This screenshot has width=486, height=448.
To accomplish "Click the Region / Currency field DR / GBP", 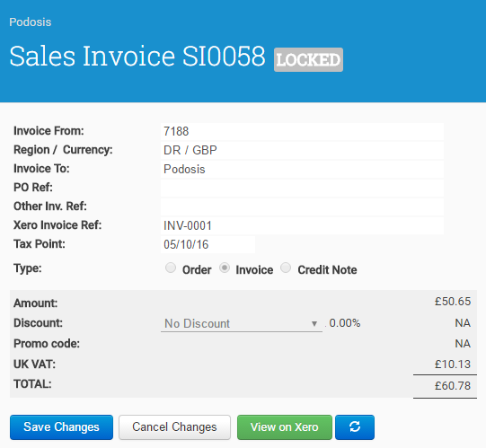I will [x=302, y=150].
